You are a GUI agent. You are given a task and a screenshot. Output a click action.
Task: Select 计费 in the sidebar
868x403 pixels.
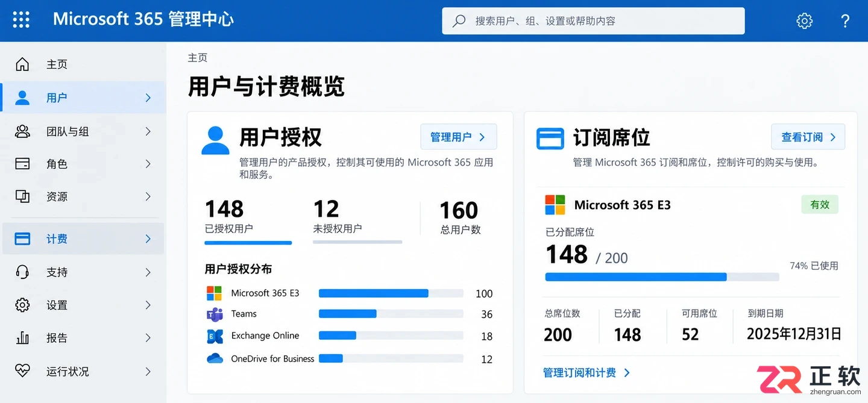click(83, 239)
